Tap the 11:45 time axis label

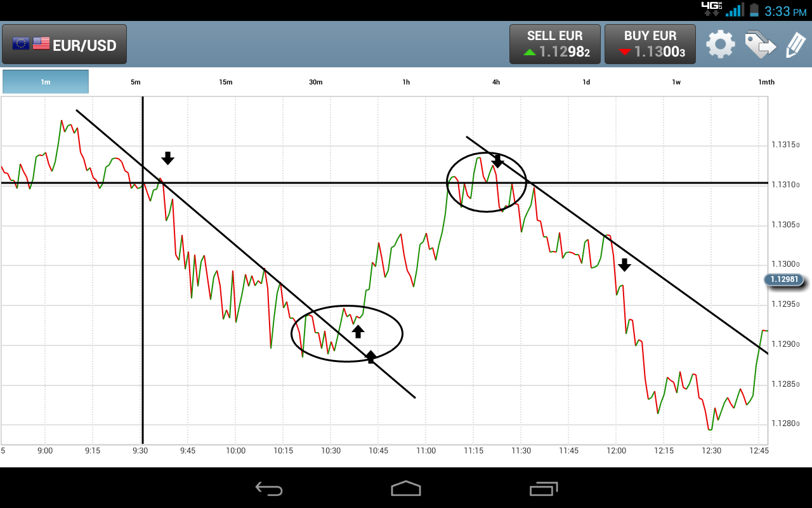click(568, 451)
